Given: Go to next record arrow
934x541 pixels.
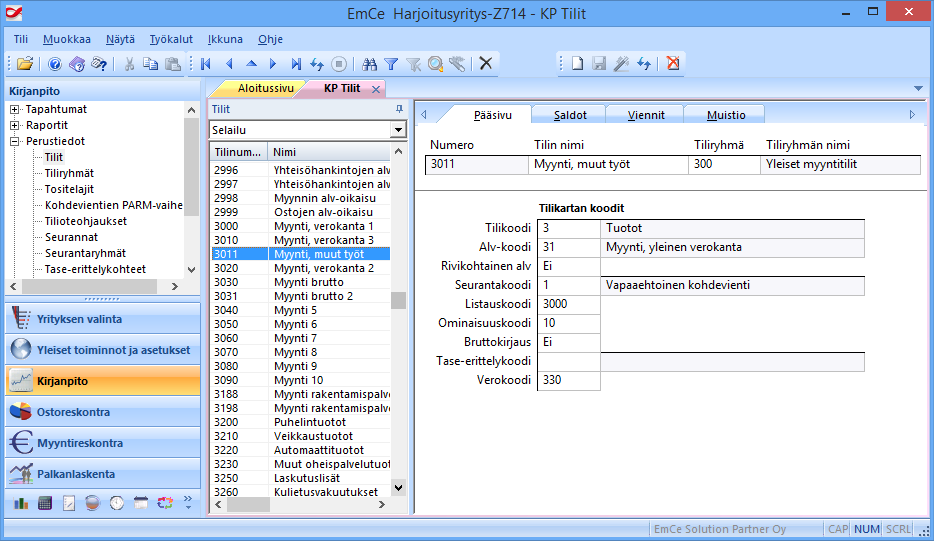Looking at the screenshot, I should tap(273, 64).
